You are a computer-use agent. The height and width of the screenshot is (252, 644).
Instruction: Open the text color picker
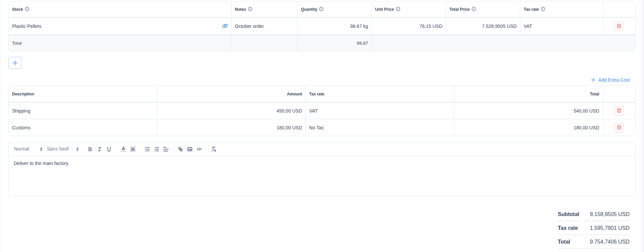pos(123,149)
